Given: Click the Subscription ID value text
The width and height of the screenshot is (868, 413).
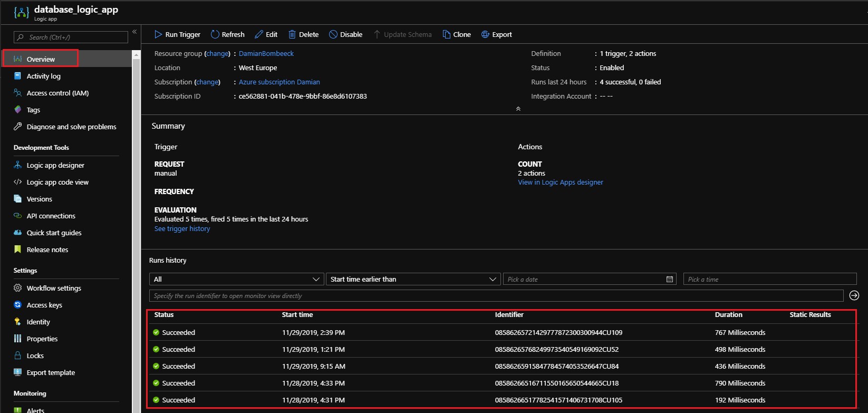Looking at the screenshot, I should point(303,96).
